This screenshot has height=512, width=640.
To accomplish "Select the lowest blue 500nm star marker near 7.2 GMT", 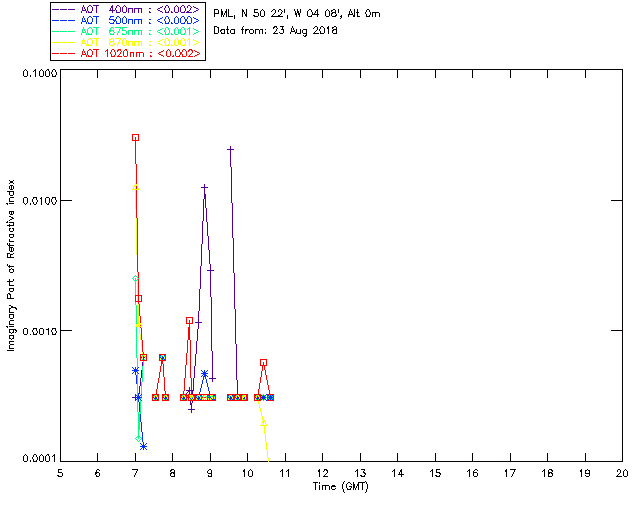I will click(143, 446).
